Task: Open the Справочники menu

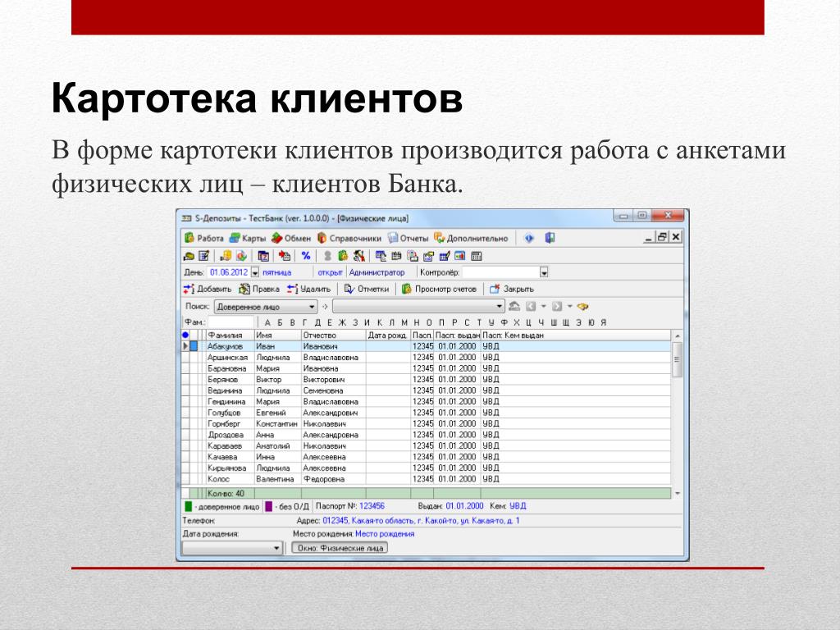Action: point(349,239)
